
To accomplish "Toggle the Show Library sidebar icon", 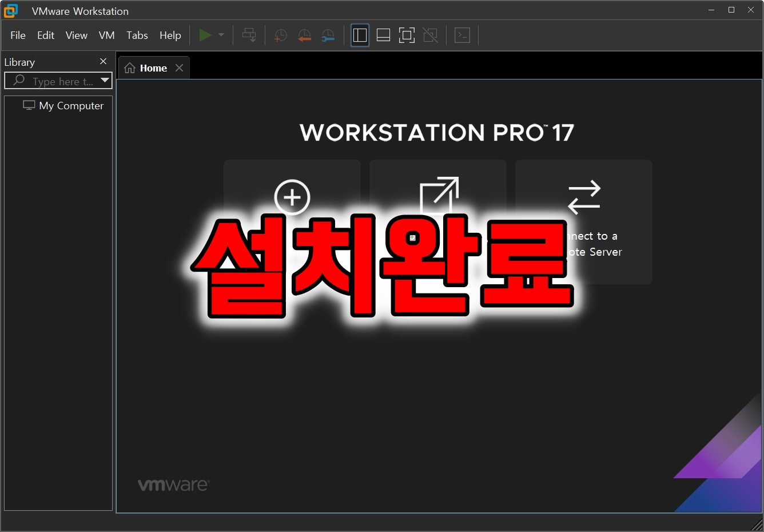I will 360,35.
